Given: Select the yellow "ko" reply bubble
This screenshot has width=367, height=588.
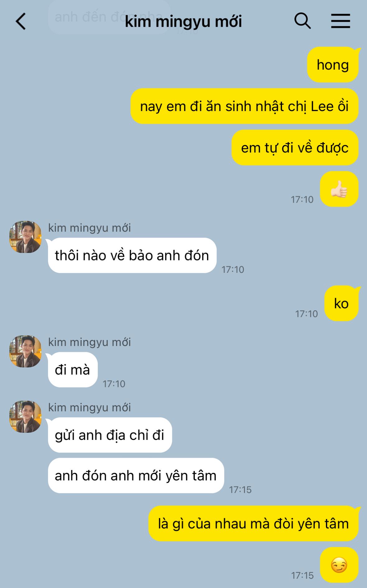Looking at the screenshot, I should click(341, 303).
